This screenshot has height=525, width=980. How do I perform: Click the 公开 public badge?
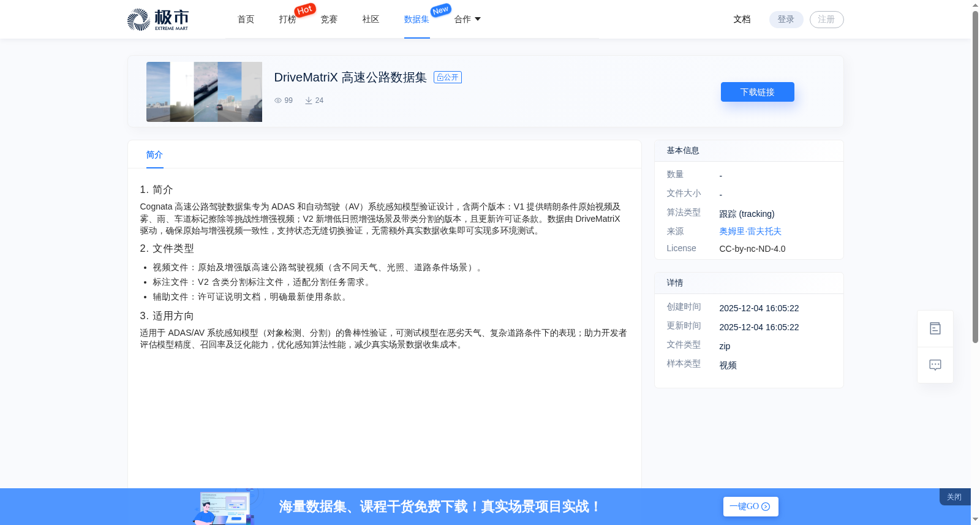[x=448, y=77]
